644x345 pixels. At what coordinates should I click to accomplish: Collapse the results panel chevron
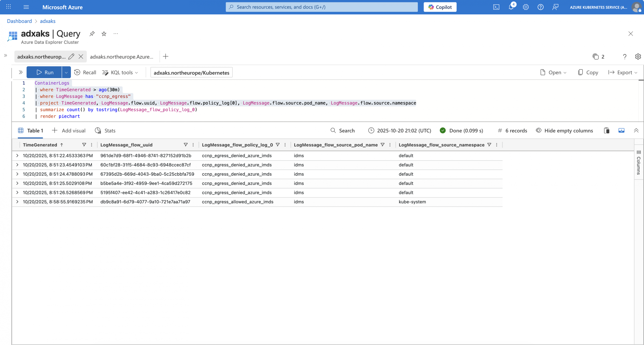[x=636, y=130]
